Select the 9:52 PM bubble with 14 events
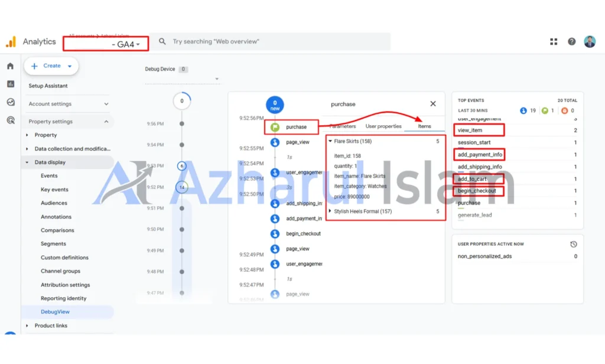 click(x=182, y=187)
